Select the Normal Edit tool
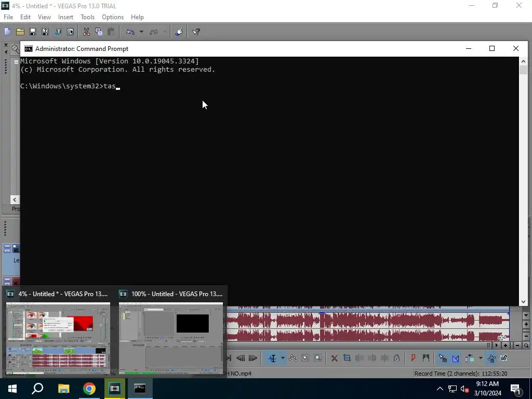 click(272, 358)
